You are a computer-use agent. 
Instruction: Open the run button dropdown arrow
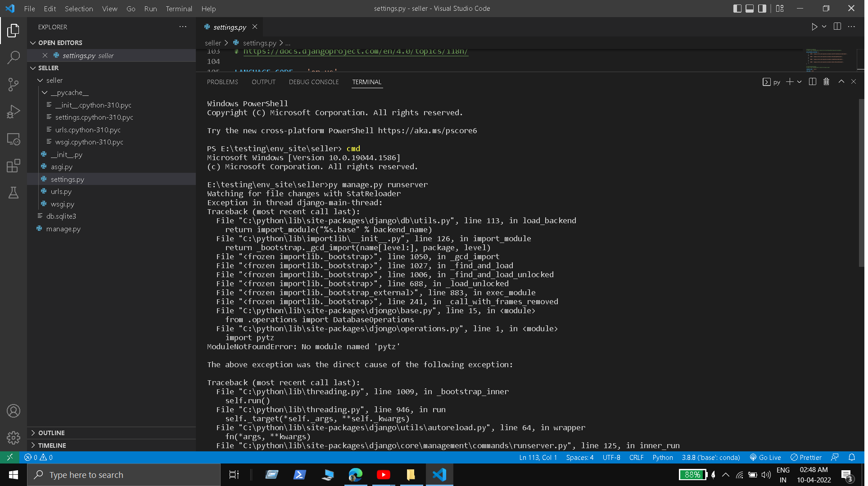point(824,27)
